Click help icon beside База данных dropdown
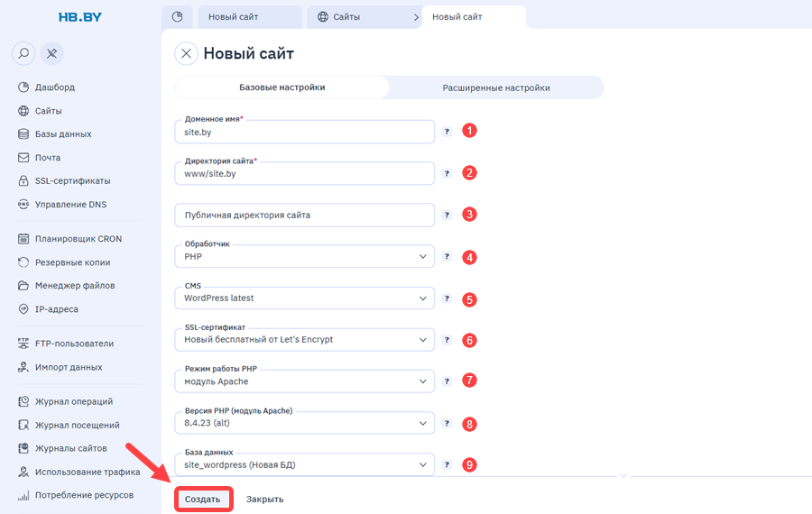The image size is (812, 514). coord(447,464)
